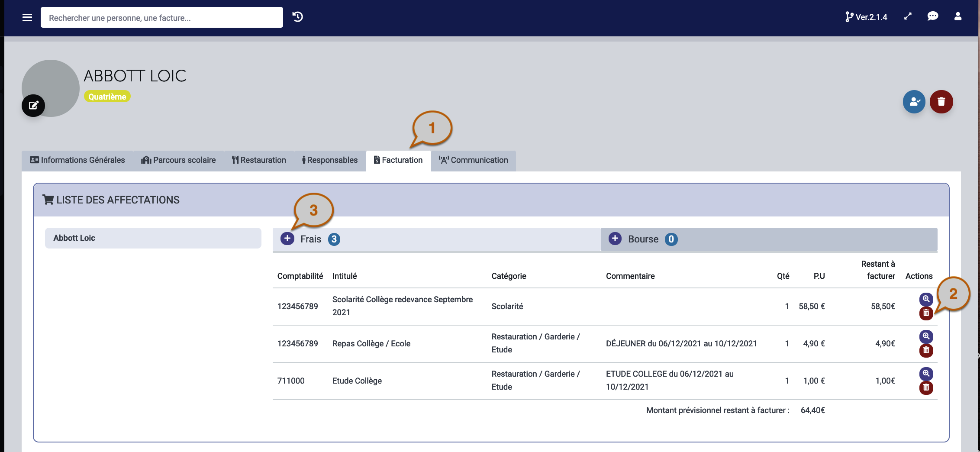Click the Intitulé column header
Image resolution: width=980 pixels, height=452 pixels.
(345, 276)
